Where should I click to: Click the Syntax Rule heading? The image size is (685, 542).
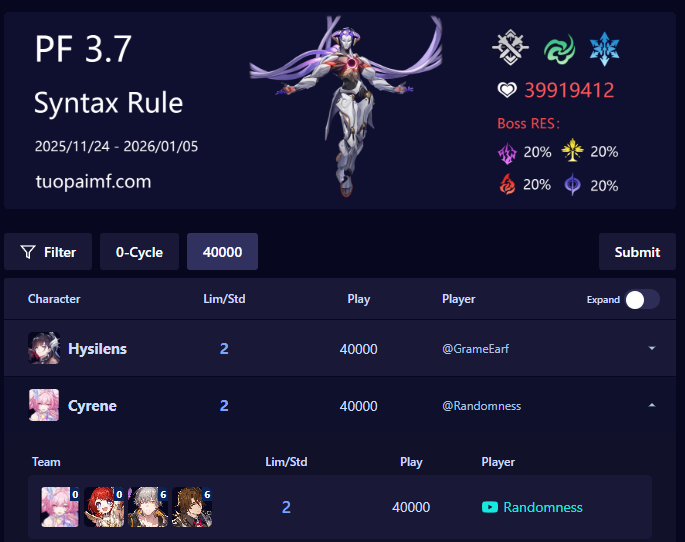(108, 103)
